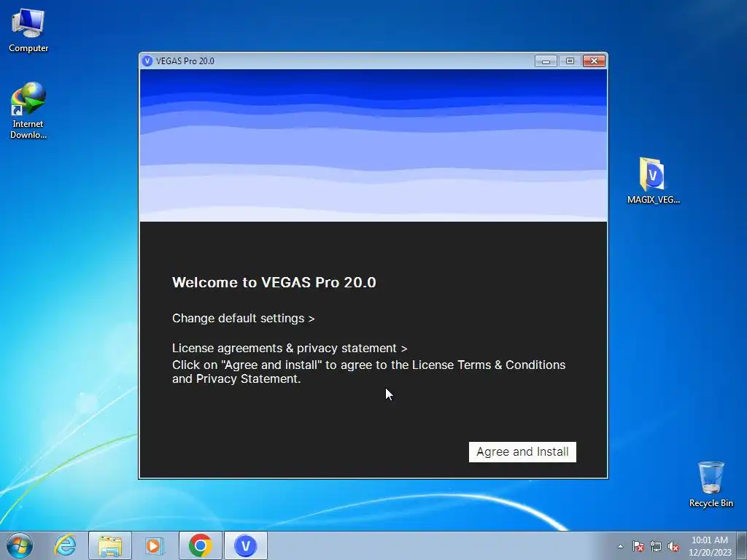Open network status tray icon
This screenshot has height=560, width=747.
click(656, 546)
